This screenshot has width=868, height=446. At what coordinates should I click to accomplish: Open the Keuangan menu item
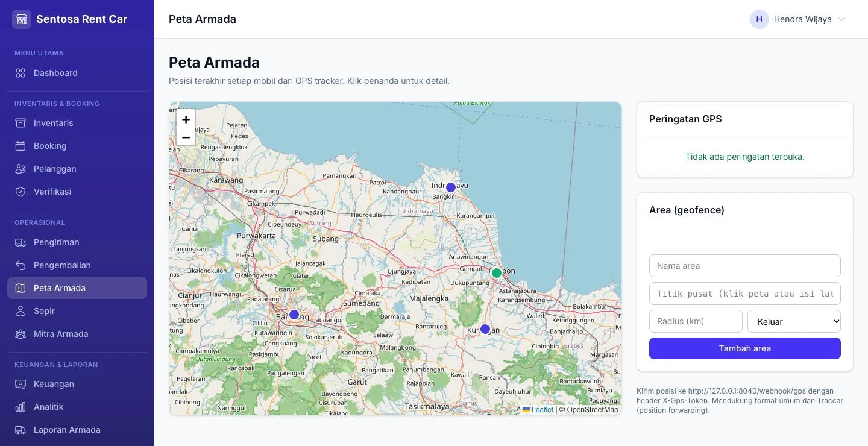tap(77, 384)
